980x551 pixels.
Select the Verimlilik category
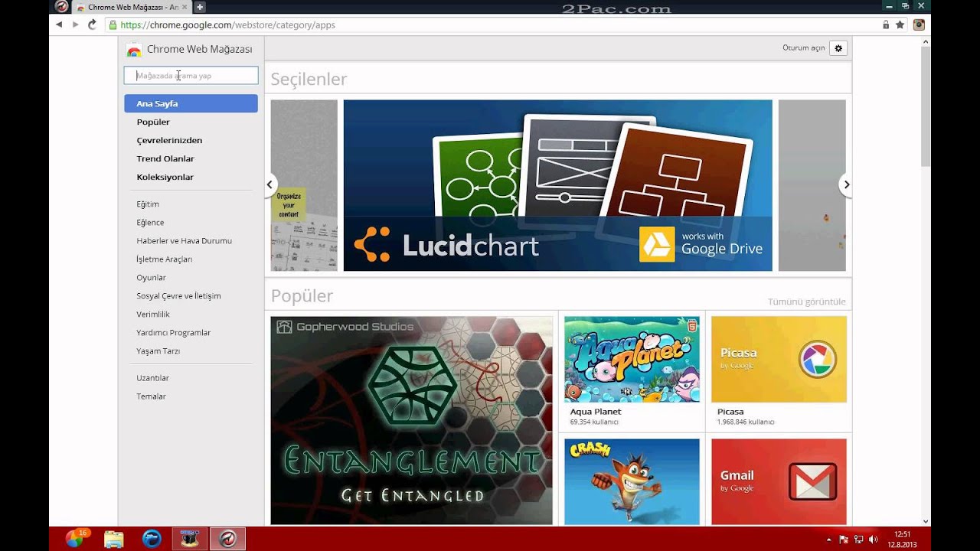[153, 315]
